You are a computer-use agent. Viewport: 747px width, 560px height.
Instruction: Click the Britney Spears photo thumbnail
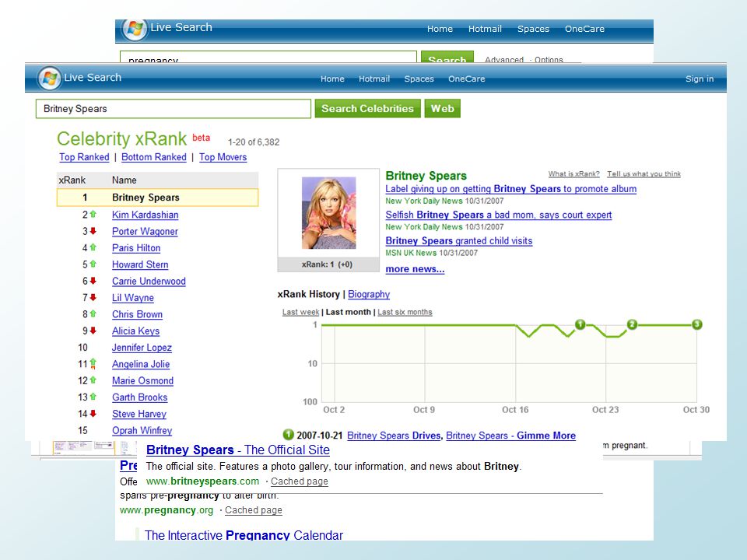coord(328,213)
